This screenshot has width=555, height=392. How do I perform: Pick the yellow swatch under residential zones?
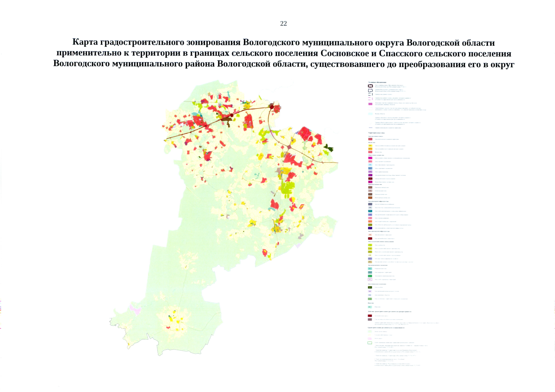point(370,146)
